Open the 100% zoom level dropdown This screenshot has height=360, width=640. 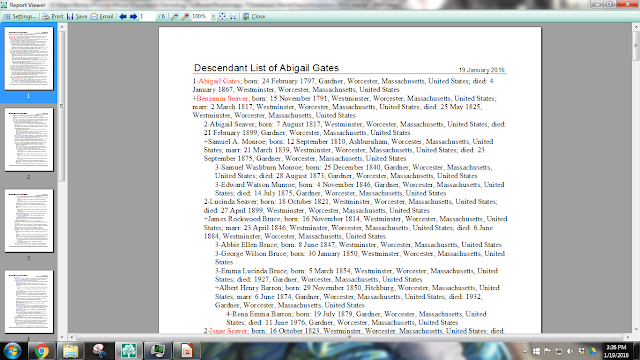click(x=213, y=16)
